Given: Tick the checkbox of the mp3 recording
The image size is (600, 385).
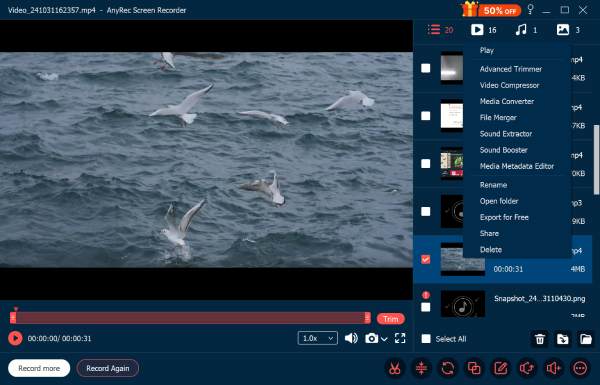Looking at the screenshot, I should click(426, 212).
